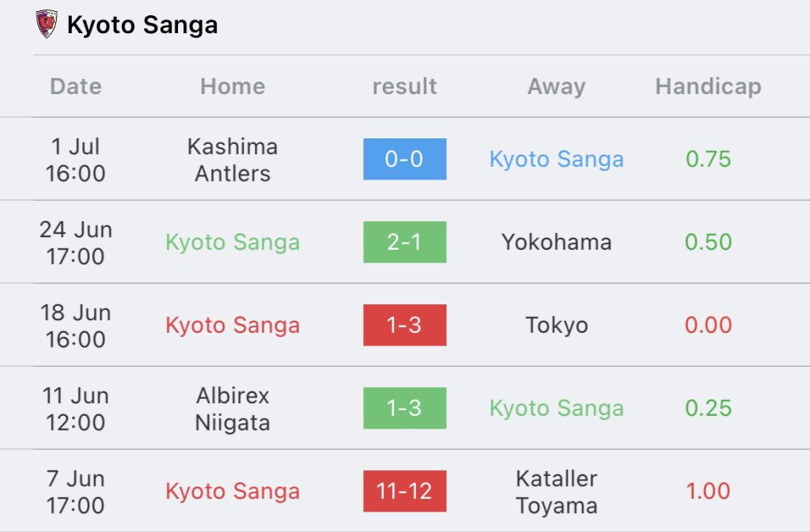This screenshot has height=532, width=810.
Task: Select Tokyo team name
Action: point(556,325)
